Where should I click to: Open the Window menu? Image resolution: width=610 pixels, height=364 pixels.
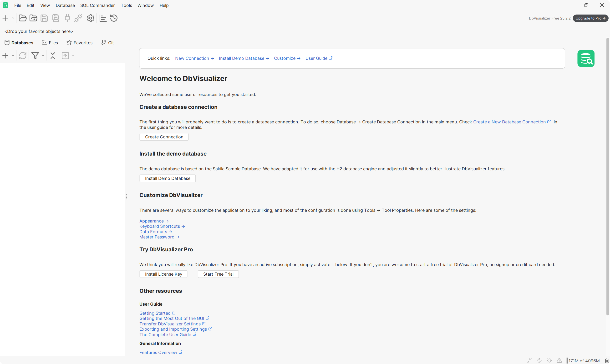pyautogui.click(x=145, y=5)
